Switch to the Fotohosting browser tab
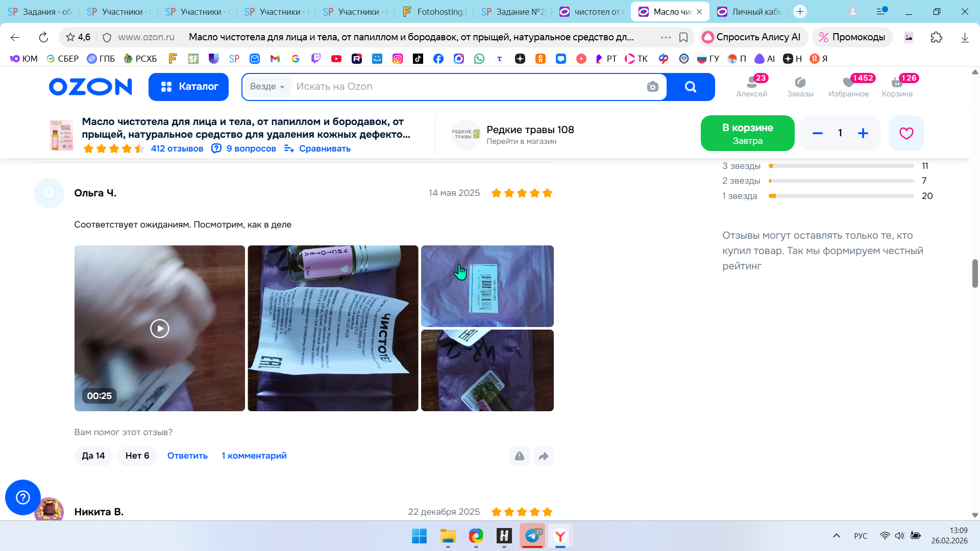Image resolution: width=980 pixels, height=551 pixels. point(435,12)
